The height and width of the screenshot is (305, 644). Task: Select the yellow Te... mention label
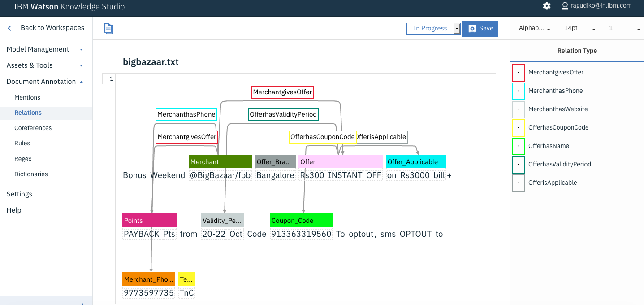(186, 279)
